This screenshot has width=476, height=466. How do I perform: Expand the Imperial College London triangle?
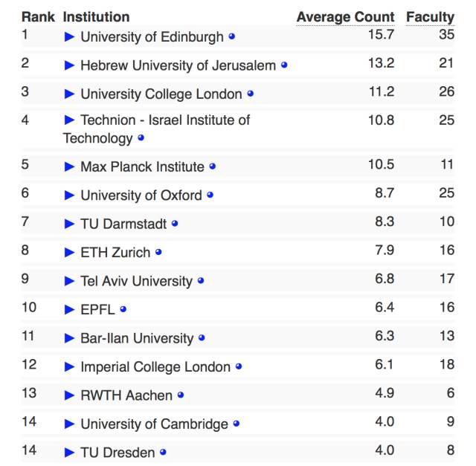(x=70, y=367)
